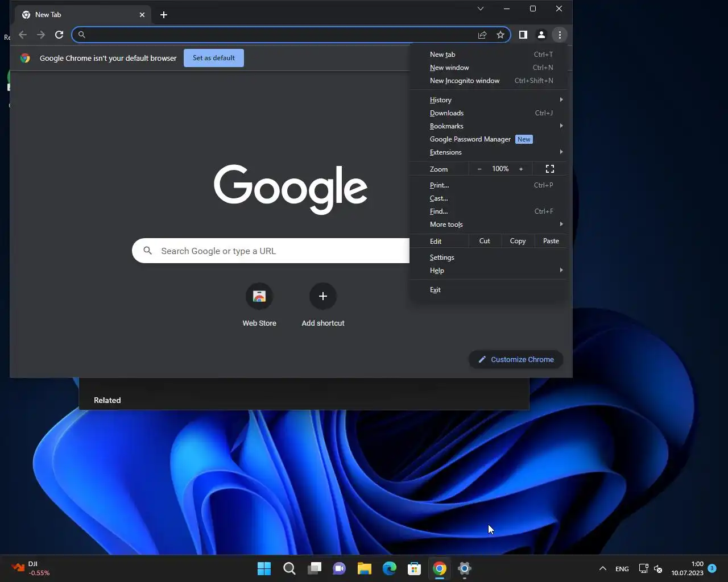This screenshot has width=728, height=582.
Task: Click the share this page icon
Action: [x=482, y=35]
